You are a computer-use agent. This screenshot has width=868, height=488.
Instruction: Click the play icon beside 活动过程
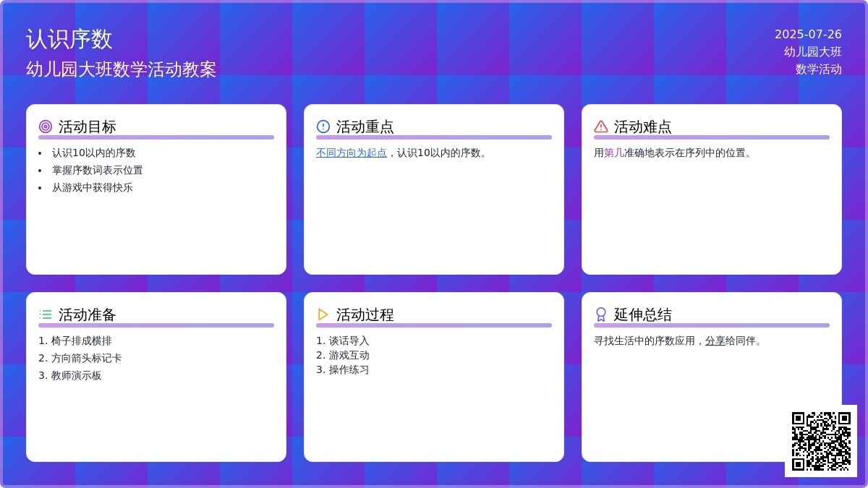323,314
